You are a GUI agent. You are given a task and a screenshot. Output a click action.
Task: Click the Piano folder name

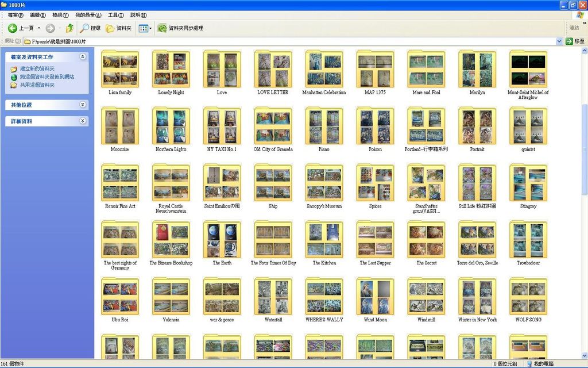click(324, 149)
